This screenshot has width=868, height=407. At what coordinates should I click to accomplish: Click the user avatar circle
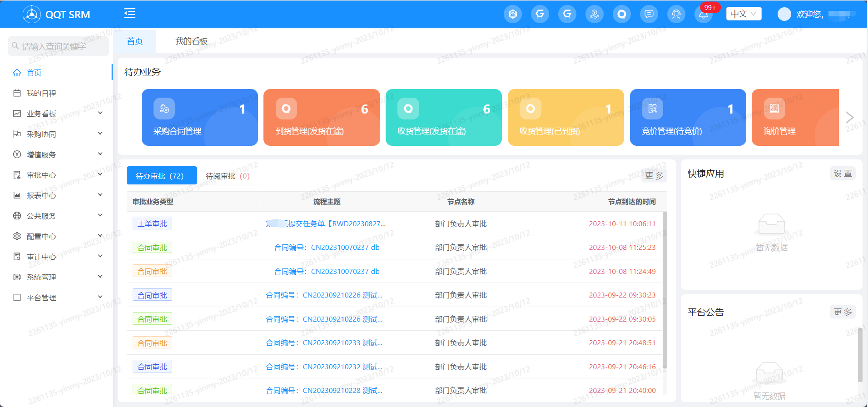[784, 14]
